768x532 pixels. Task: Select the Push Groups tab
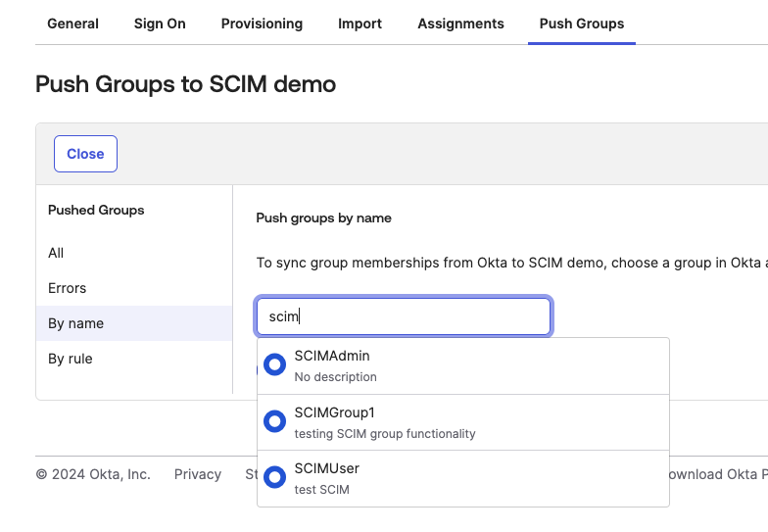pos(581,24)
